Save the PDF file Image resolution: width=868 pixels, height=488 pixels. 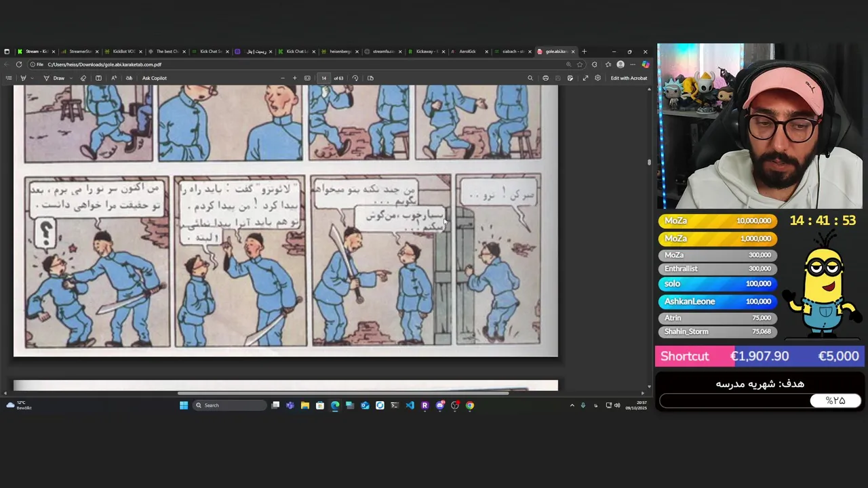558,78
